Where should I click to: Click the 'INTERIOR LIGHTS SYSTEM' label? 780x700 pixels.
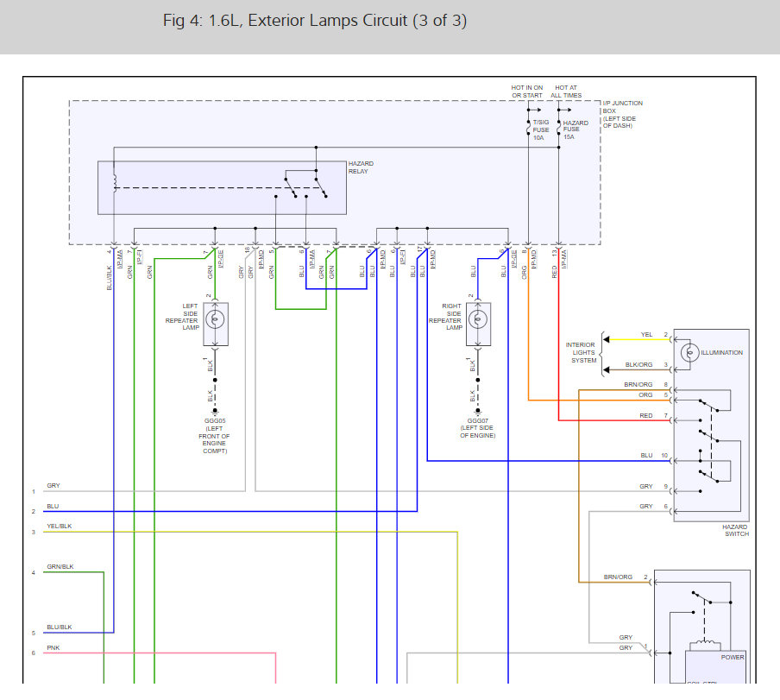pos(580,352)
